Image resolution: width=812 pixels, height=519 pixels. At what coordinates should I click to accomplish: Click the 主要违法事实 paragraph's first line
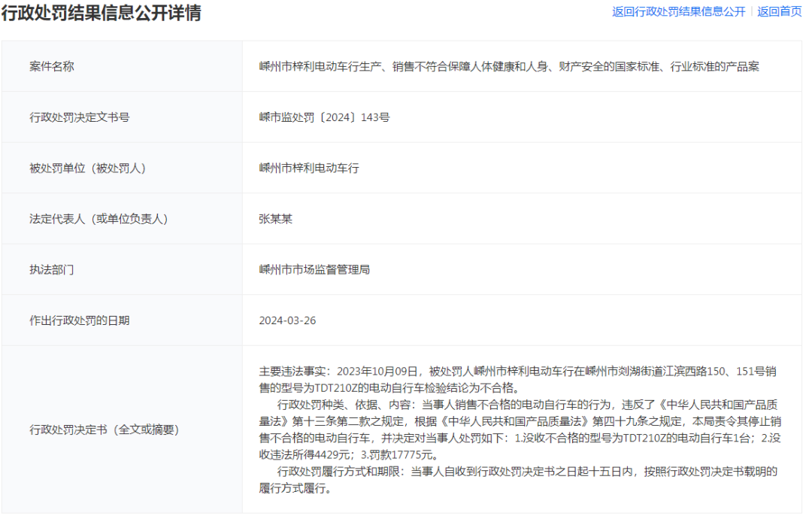[517, 371]
